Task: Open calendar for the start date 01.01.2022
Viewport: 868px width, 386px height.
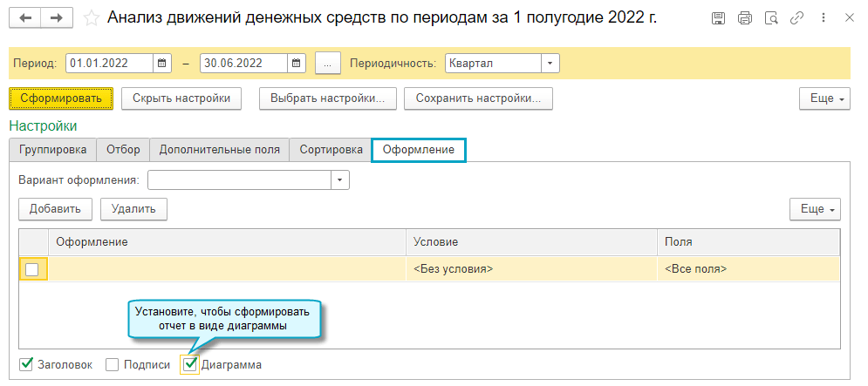Action: coord(162,63)
